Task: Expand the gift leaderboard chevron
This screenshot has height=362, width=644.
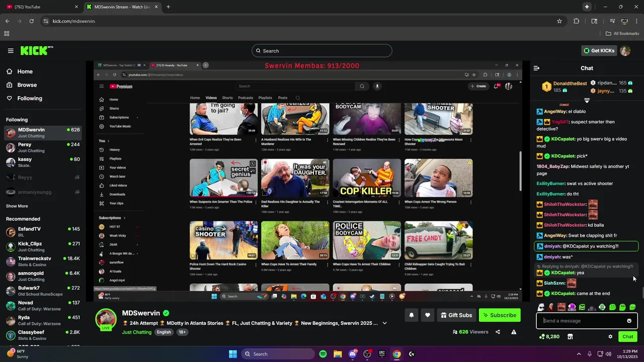Action: (587, 101)
